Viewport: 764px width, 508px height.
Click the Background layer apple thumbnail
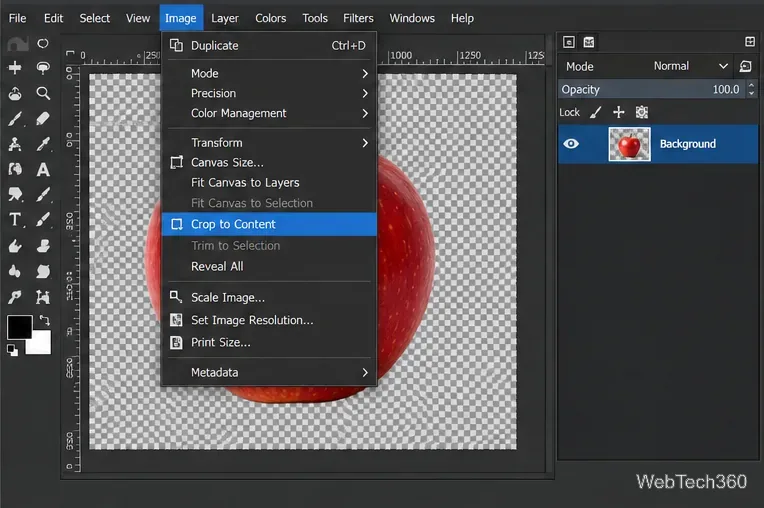[x=630, y=144]
